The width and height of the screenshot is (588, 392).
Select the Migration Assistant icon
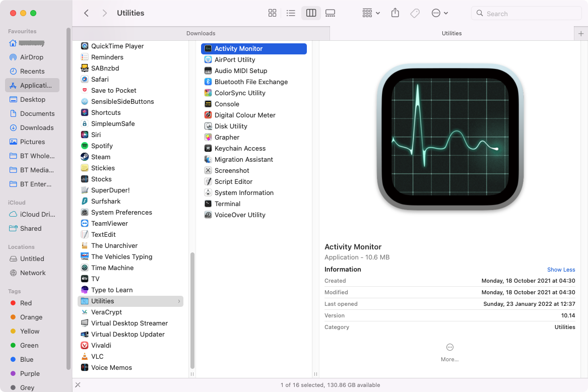tap(208, 159)
